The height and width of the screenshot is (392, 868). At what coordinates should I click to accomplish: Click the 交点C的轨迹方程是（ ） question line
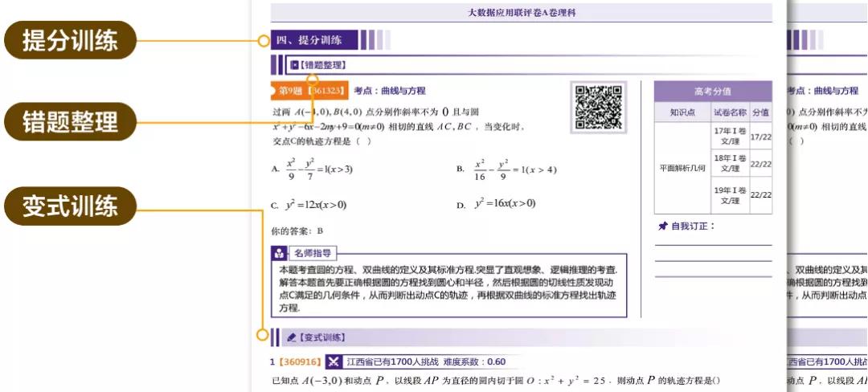[x=321, y=141]
